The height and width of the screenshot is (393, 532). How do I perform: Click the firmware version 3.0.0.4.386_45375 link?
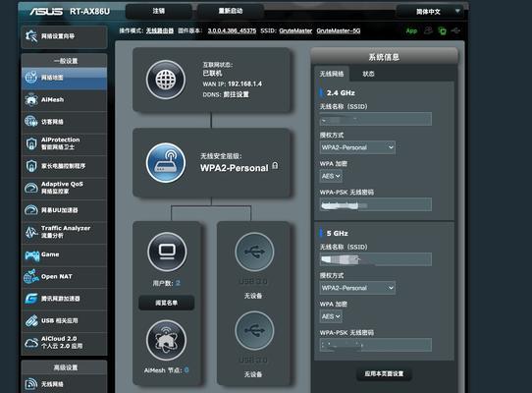[232, 30]
